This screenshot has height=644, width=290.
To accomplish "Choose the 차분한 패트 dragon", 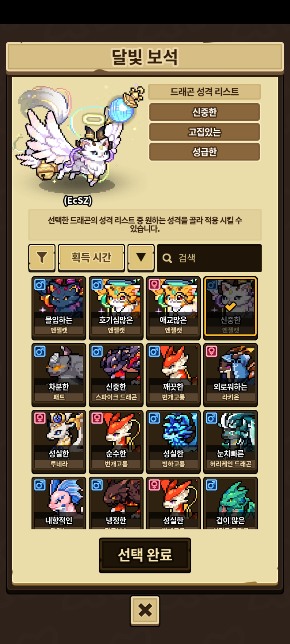I will point(59,375).
